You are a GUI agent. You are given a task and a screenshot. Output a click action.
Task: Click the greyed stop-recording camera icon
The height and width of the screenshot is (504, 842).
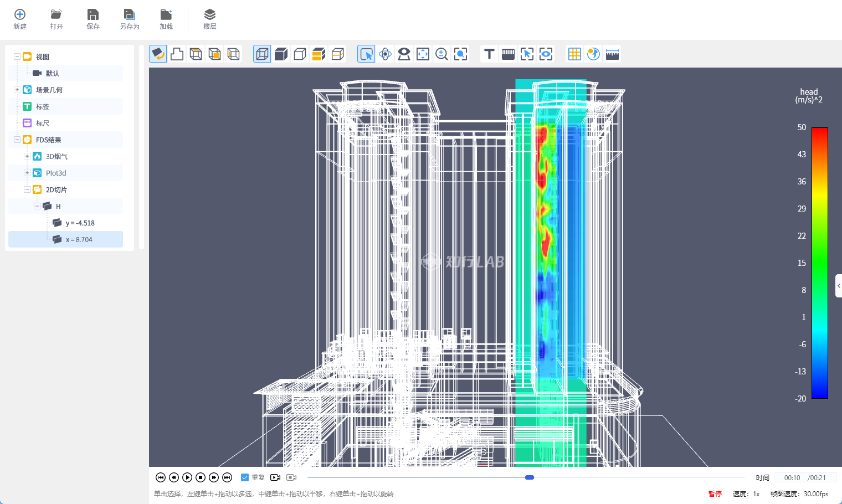pyautogui.click(x=291, y=477)
